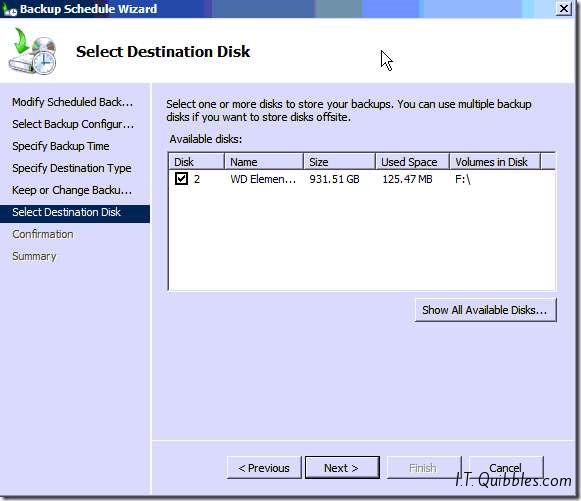This screenshot has width=581, height=501.
Task: Go to Modify Scheduled Backup step
Action: tap(72, 102)
